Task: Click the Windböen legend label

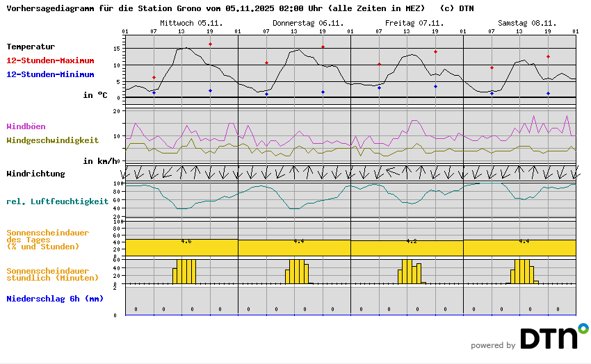Action: point(26,126)
